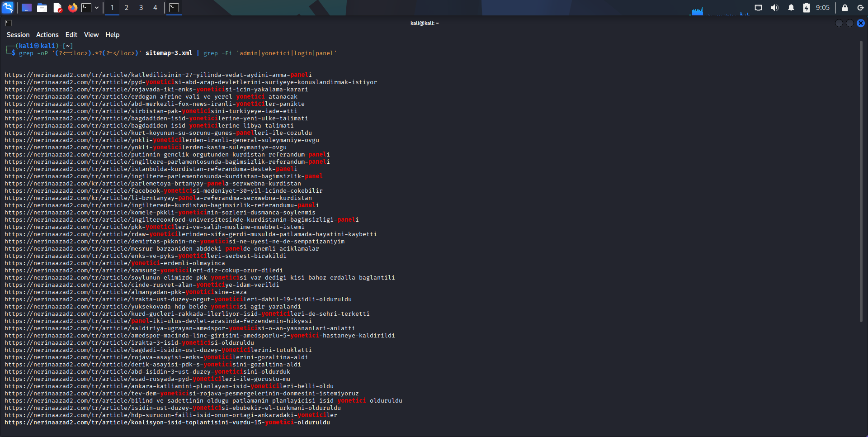
Task: Click the tev-dem-yoneticisi URL line
Action: point(182,394)
